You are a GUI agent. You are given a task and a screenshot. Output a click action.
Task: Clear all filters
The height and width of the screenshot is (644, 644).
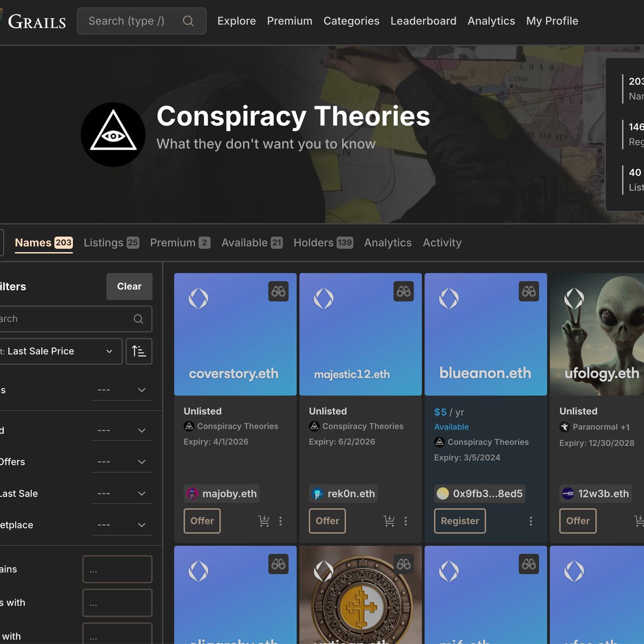click(x=129, y=287)
